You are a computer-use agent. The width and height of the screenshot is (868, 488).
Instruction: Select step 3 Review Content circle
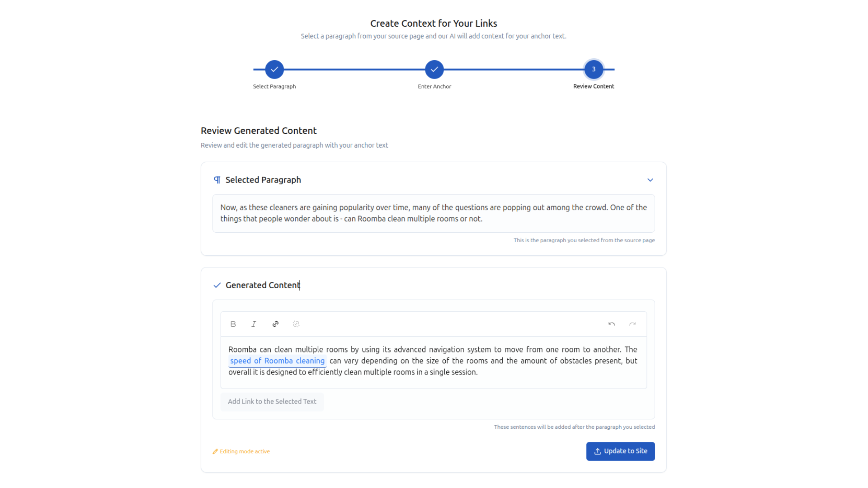point(594,70)
